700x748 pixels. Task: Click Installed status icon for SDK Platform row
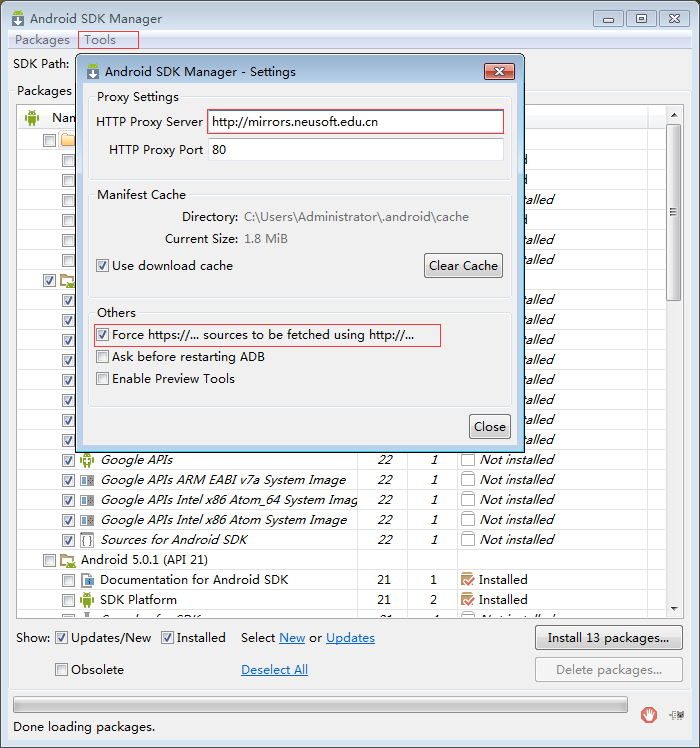pyautogui.click(x=468, y=600)
